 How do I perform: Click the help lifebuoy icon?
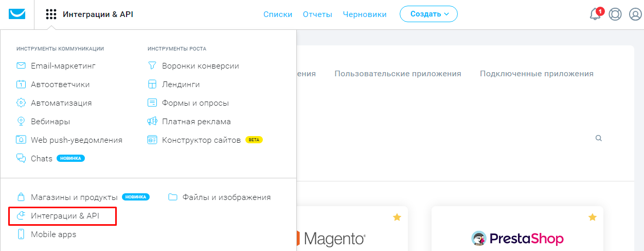[x=615, y=14]
